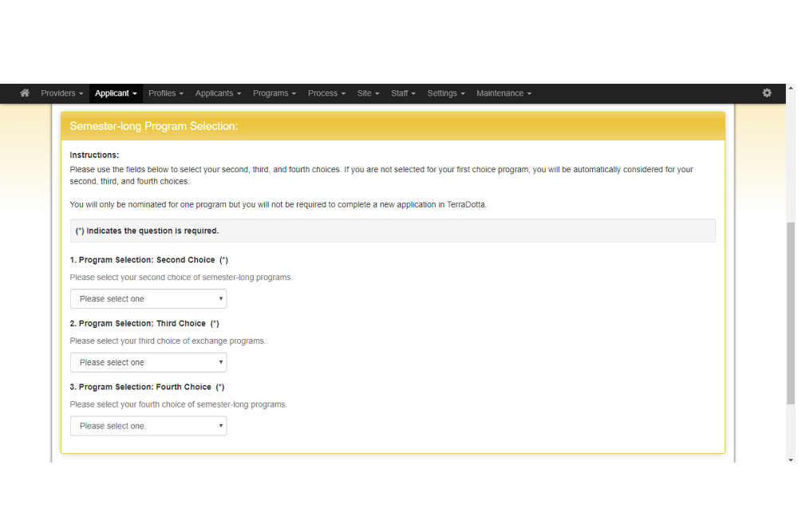This screenshot has width=798, height=532.
Task: Click 'Please select your third choice' help text
Action: click(x=168, y=341)
